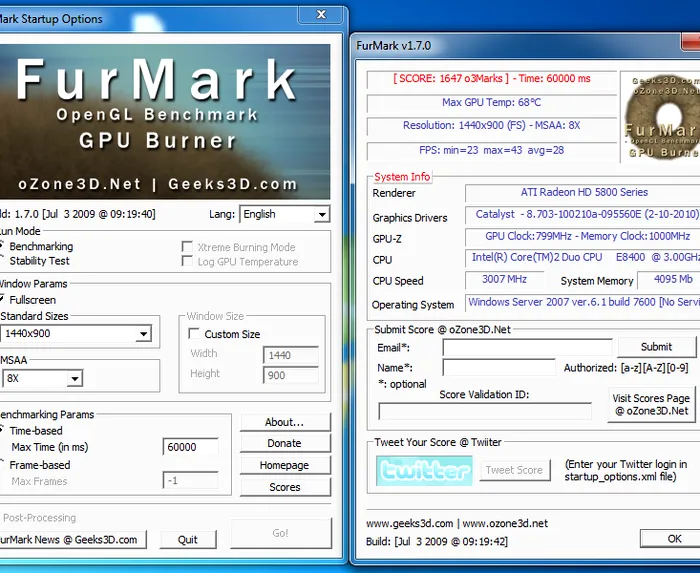This screenshot has height=573, width=700.
Task: Click the FurMark GPU Burner banner
Action: tap(165, 121)
